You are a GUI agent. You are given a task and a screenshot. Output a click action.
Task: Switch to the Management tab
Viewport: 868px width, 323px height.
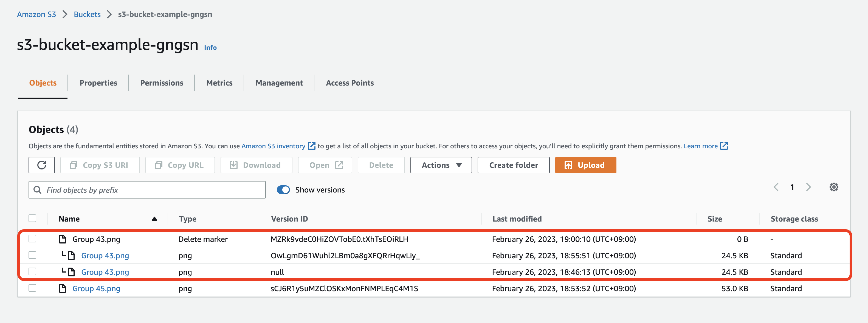pyautogui.click(x=279, y=83)
